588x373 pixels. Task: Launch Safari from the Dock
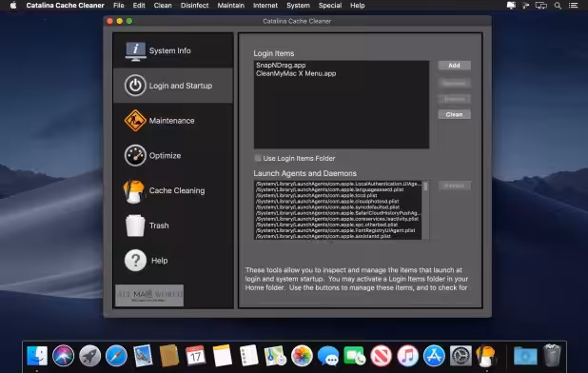pos(116,355)
